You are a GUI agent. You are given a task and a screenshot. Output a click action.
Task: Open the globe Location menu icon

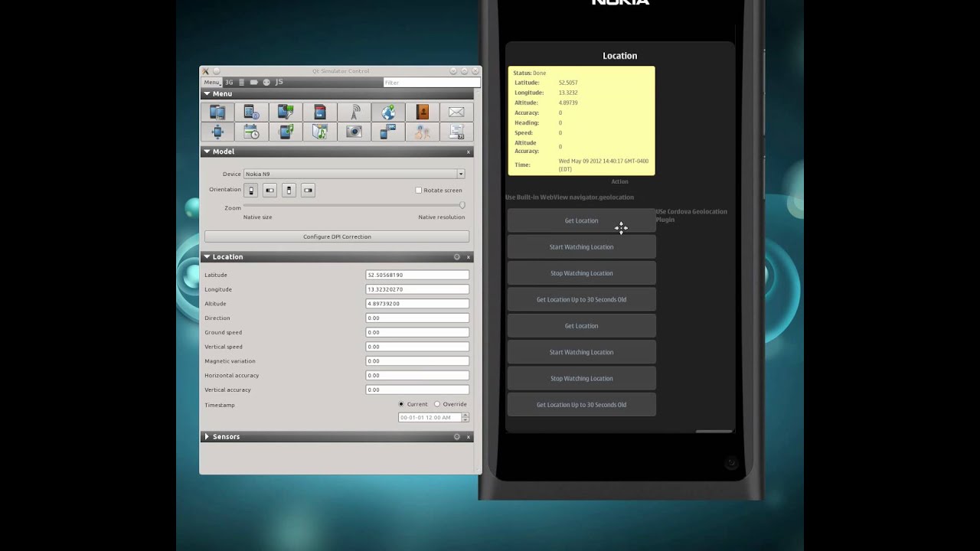point(388,112)
